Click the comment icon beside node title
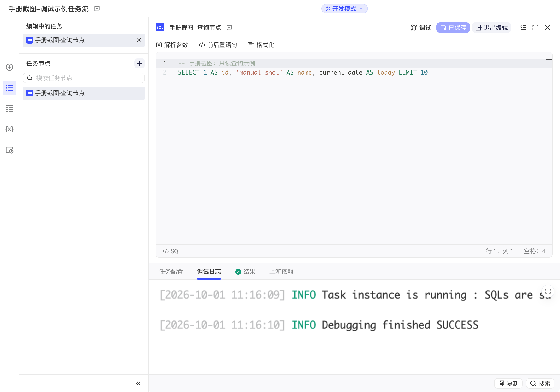This screenshot has height=392, width=560. [x=229, y=28]
